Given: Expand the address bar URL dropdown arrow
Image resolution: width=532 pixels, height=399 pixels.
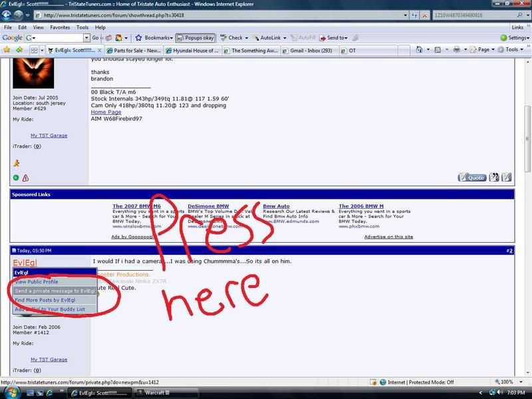Looking at the screenshot, I should 405,15.
